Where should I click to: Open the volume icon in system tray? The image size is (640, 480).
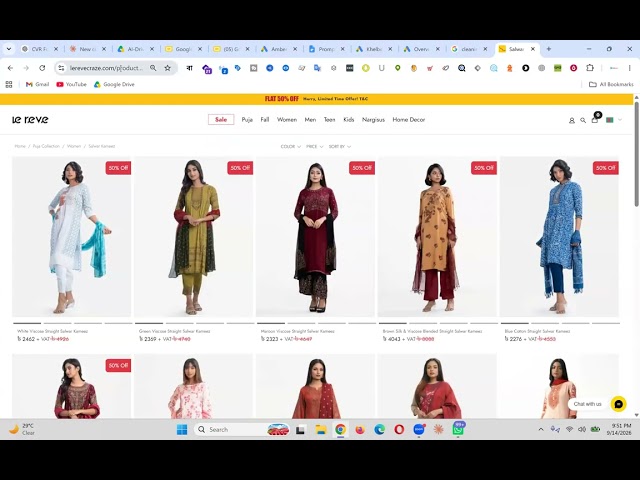tap(582, 429)
